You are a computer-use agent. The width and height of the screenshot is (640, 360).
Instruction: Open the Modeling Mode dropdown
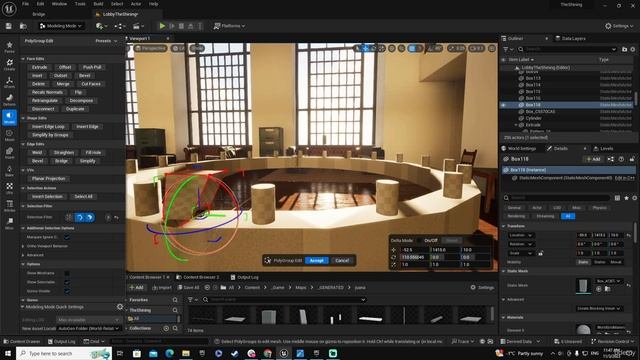[61, 26]
